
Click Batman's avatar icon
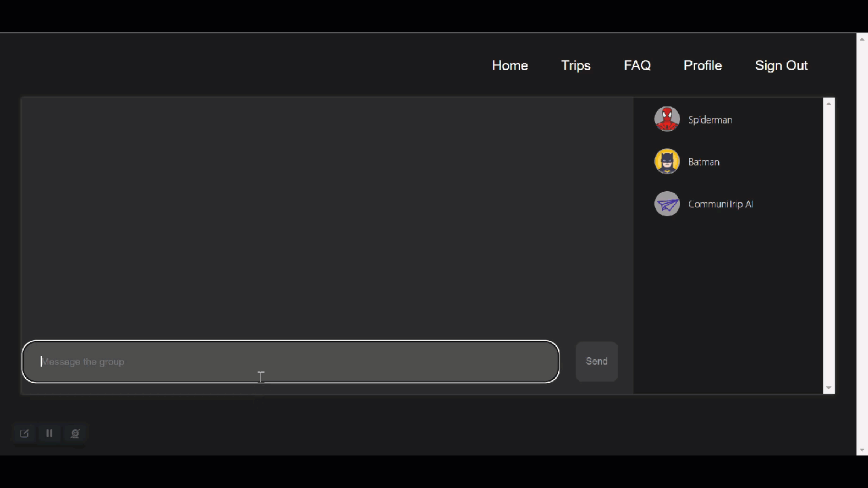[x=667, y=161]
